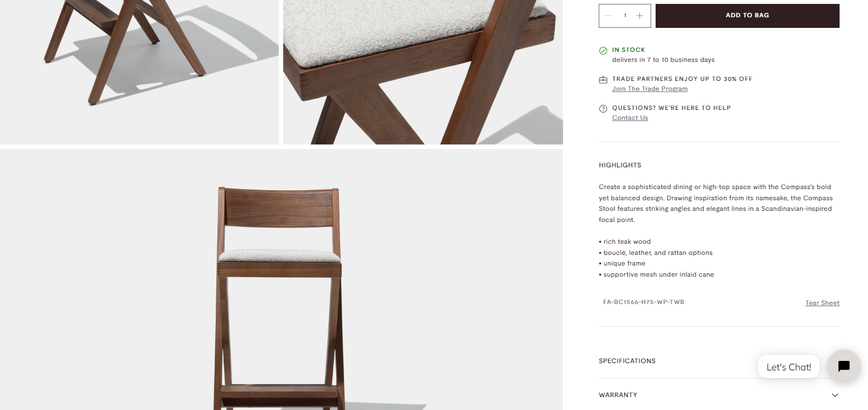Open the stool legs shadow image

point(139,72)
